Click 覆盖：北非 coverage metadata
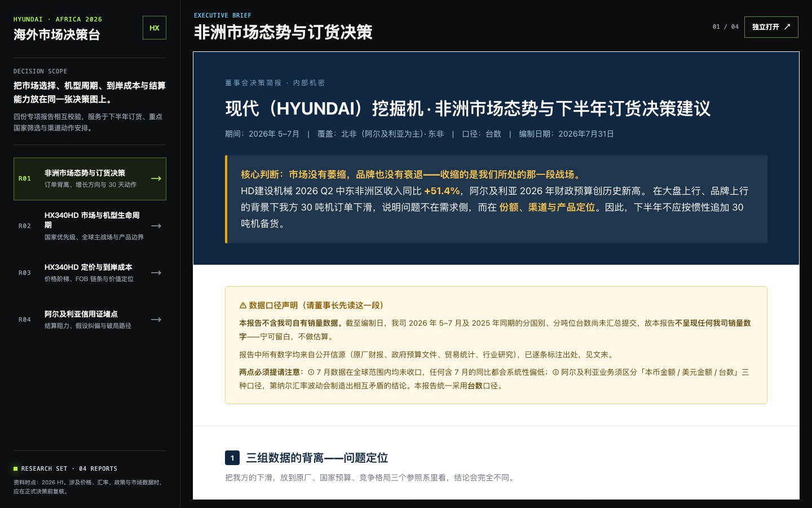This screenshot has height=508, width=812. (x=381, y=134)
